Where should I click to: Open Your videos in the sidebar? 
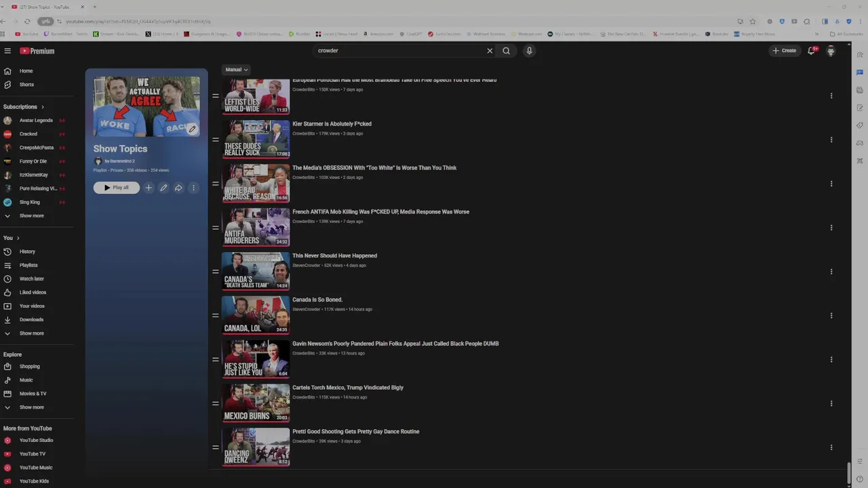click(x=32, y=306)
